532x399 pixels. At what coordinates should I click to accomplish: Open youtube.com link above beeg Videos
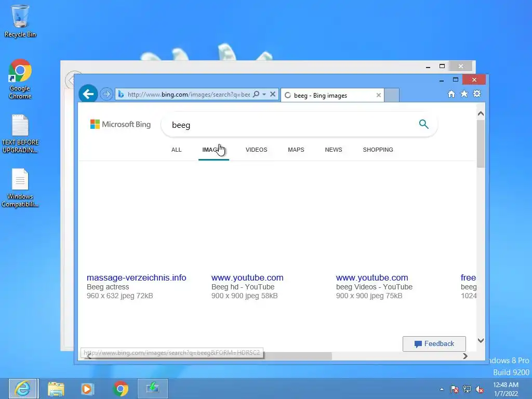coord(372,277)
